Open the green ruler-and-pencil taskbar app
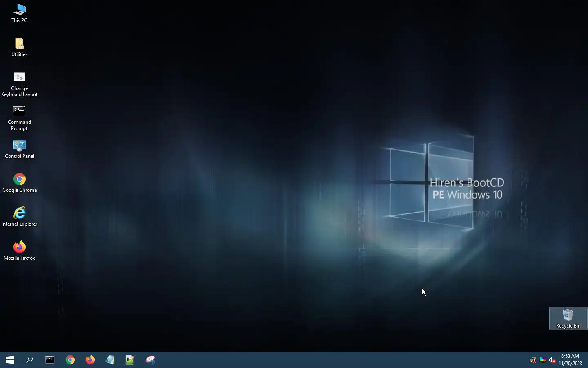The height and width of the screenshot is (368, 588). (x=130, y=360)
